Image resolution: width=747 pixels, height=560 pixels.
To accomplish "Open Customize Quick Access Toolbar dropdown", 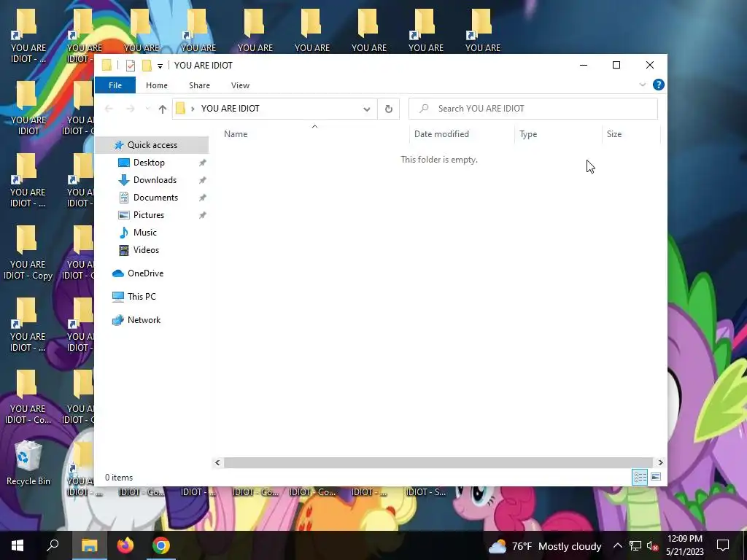I will [160, 66].
